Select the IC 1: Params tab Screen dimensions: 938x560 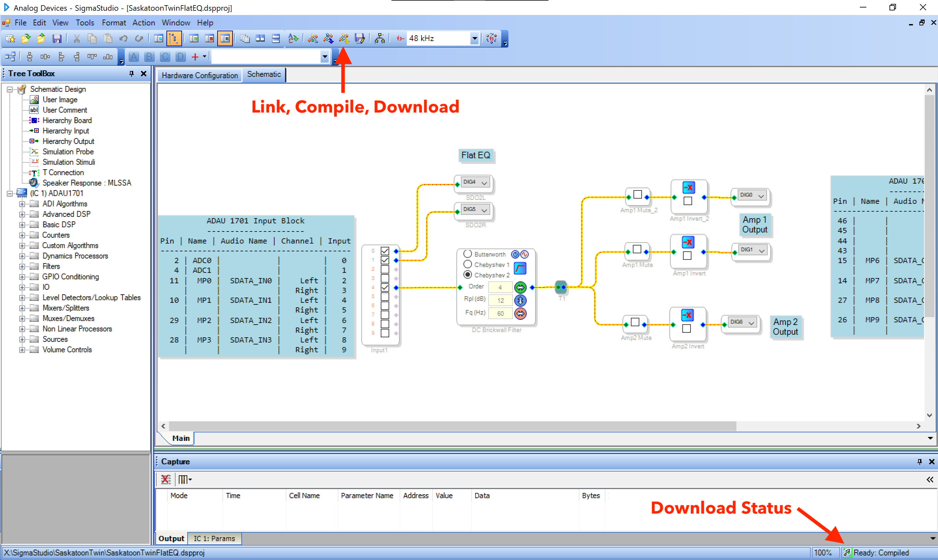[214, 539]
